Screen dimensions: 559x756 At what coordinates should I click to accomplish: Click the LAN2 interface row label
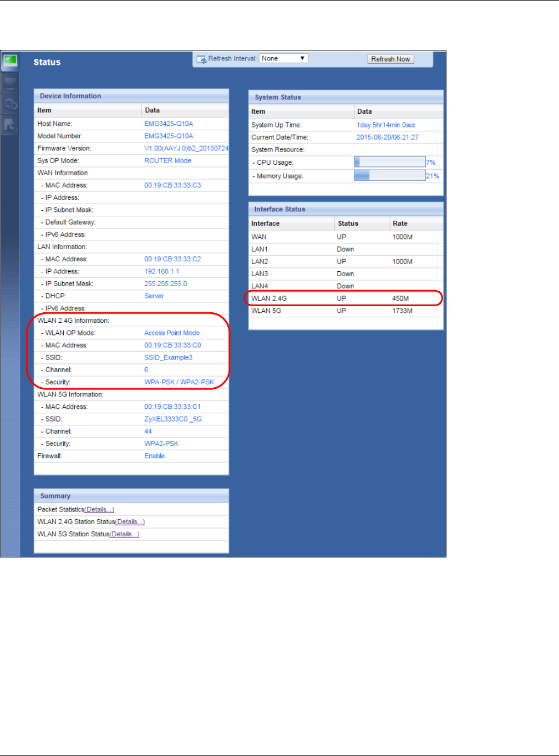coord(260,261)
